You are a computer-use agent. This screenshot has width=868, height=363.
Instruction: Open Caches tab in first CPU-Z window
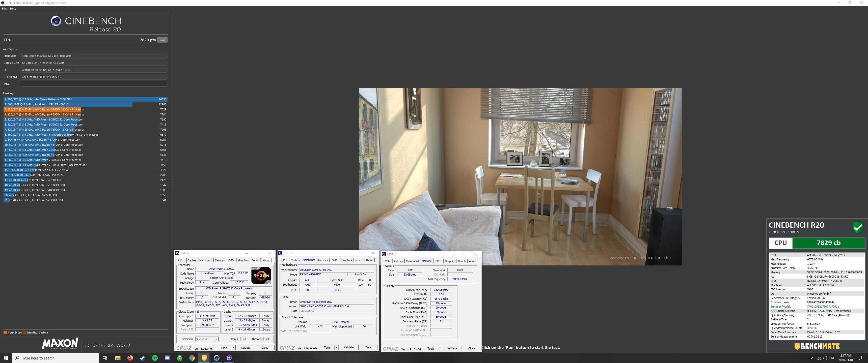(192, 260)
